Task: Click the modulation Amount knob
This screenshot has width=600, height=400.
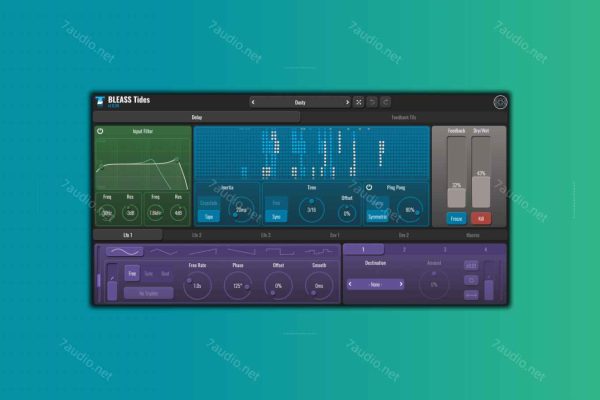Action: coord(434,285)
